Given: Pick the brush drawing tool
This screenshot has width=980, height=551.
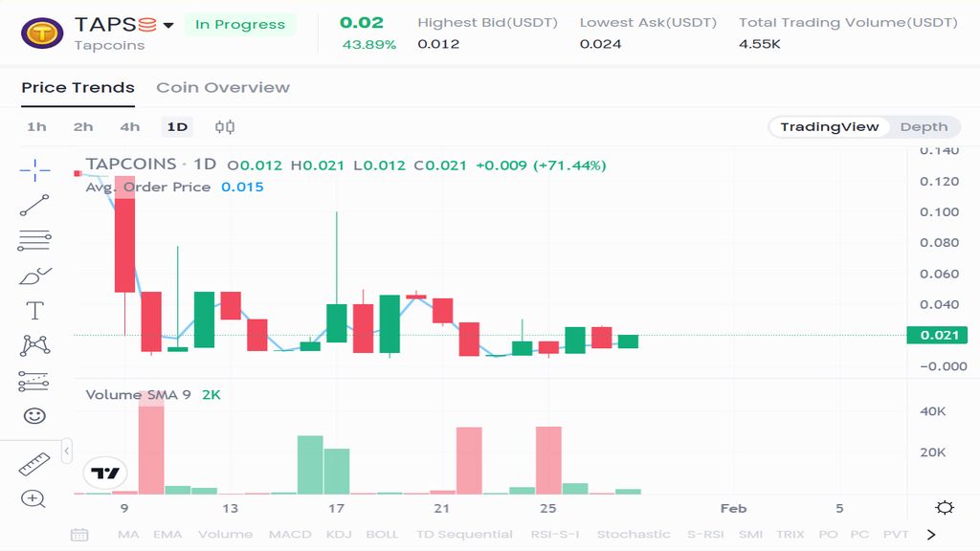Looking at the screenshot, I should coord(35,275).
